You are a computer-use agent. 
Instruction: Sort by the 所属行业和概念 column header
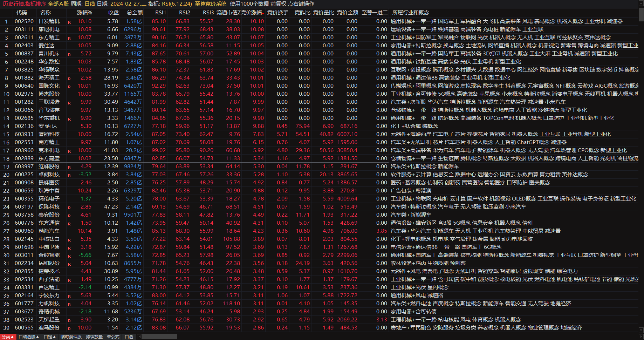[x=411, y=12]
